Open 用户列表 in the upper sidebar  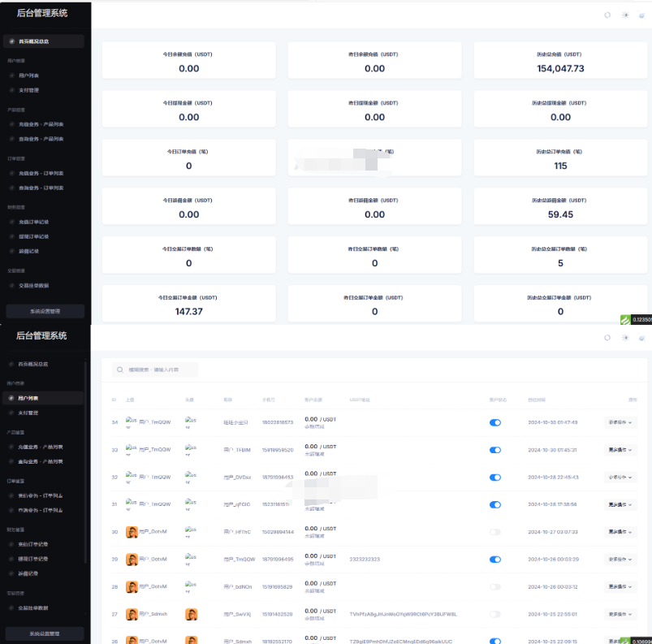point(29,76)
